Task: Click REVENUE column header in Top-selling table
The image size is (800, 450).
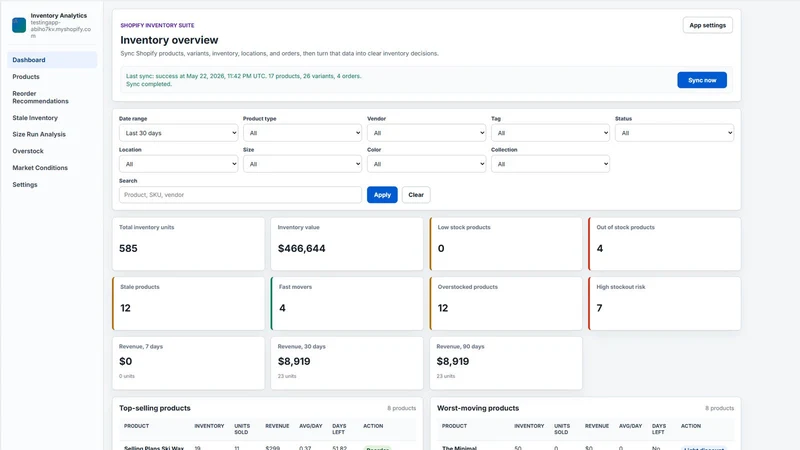Action: tap(277, 426)
